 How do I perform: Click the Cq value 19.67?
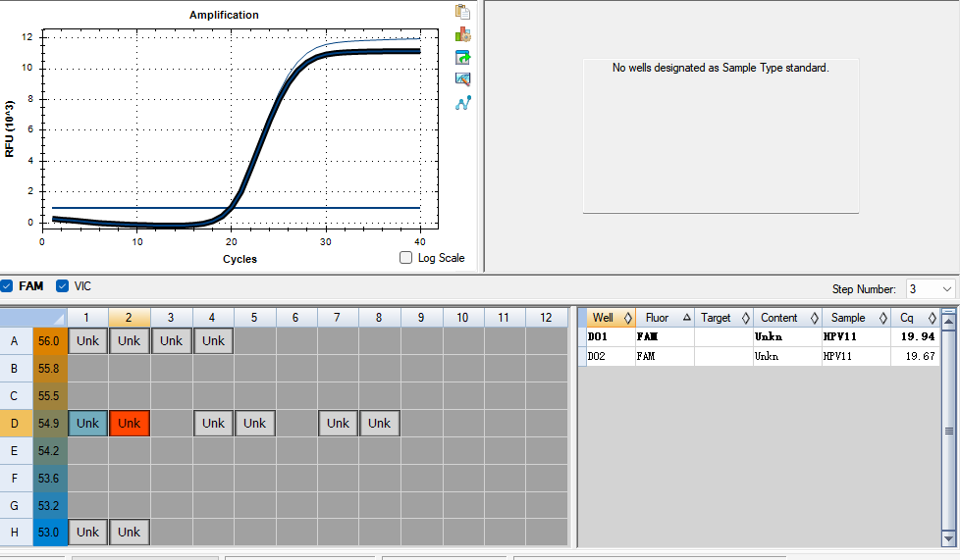[920, 356]
